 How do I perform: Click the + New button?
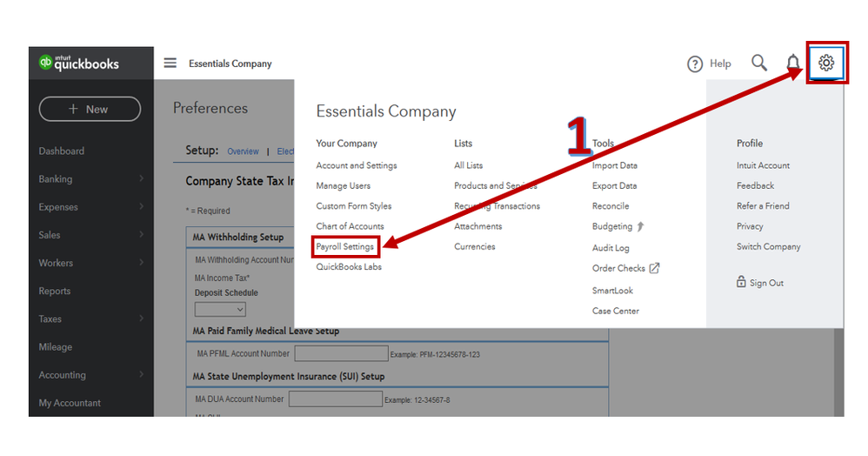[90, 109]
